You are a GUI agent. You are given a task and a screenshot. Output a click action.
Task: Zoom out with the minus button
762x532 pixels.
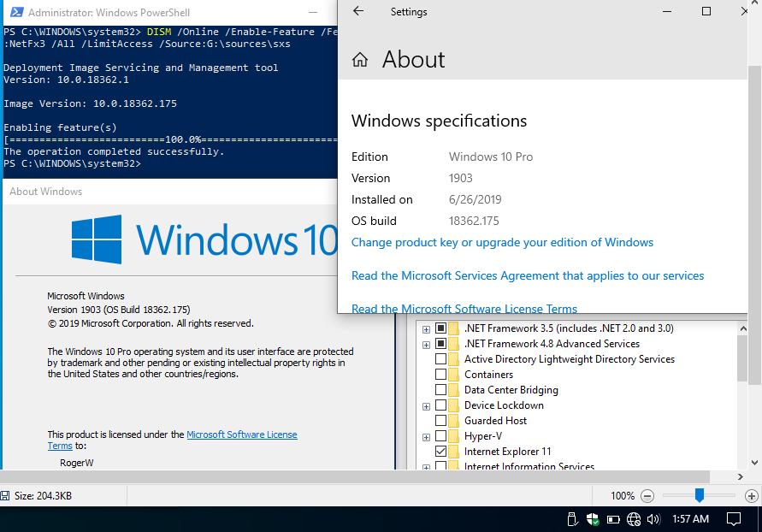coord(647,496)
